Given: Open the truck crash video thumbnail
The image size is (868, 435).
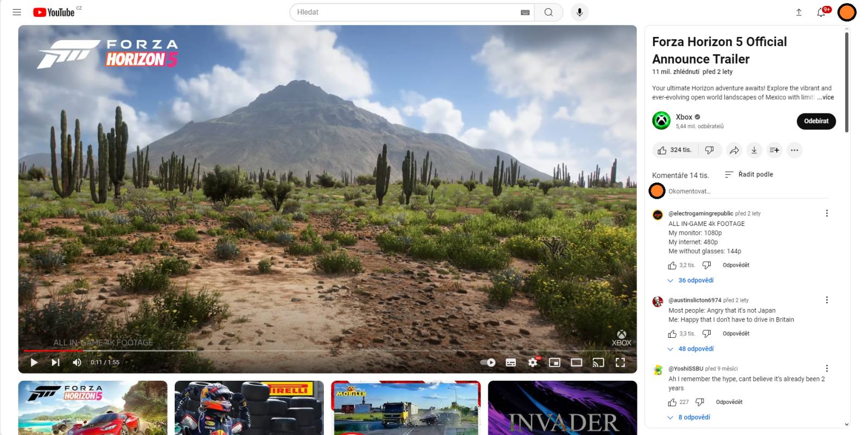Looking at the screenshot, I should [x=406, y=408].
